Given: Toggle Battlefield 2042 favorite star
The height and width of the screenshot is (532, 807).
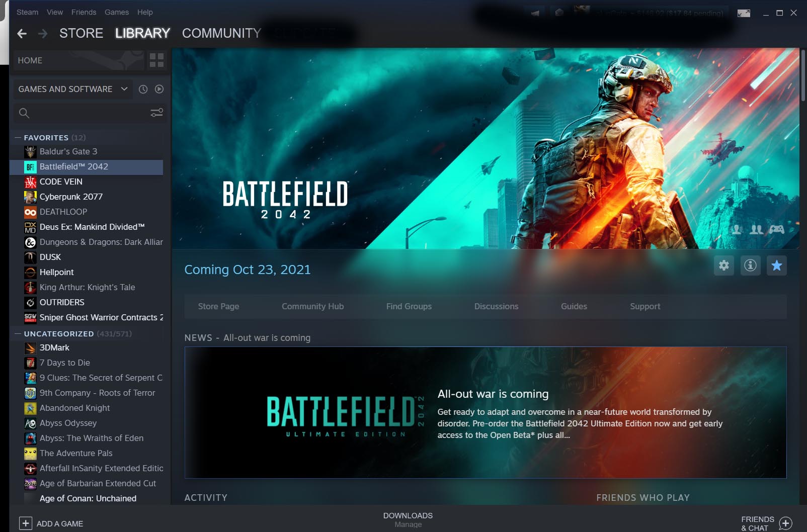Looking at the screenshot, I should point(777,265).
